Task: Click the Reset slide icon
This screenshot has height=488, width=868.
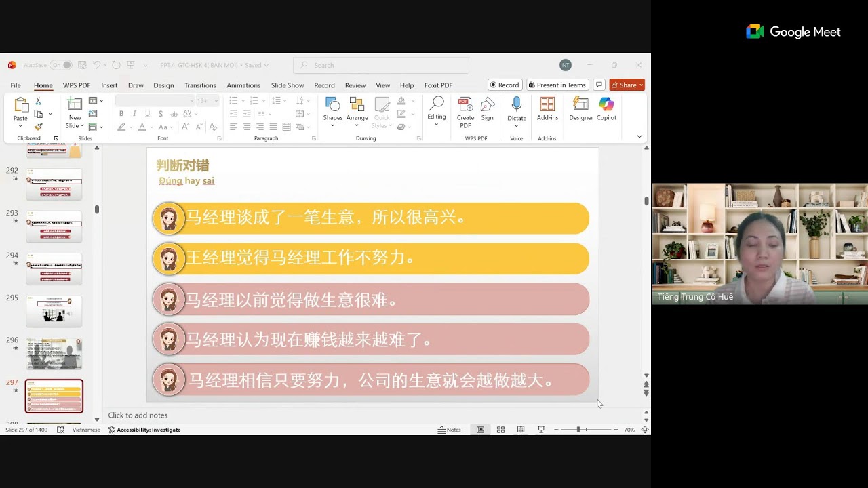Action: [93, 114]
